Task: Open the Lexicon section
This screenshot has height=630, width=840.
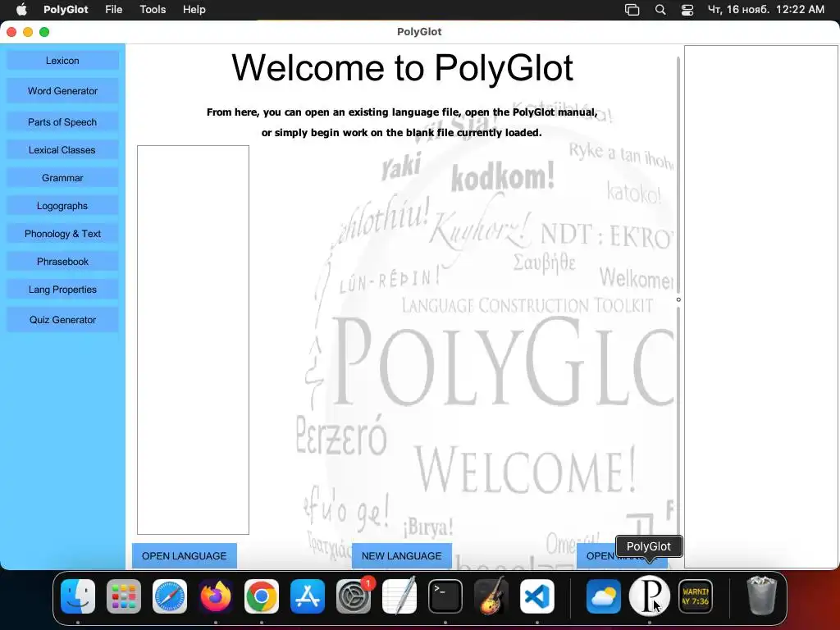Action: click(62, 61)
